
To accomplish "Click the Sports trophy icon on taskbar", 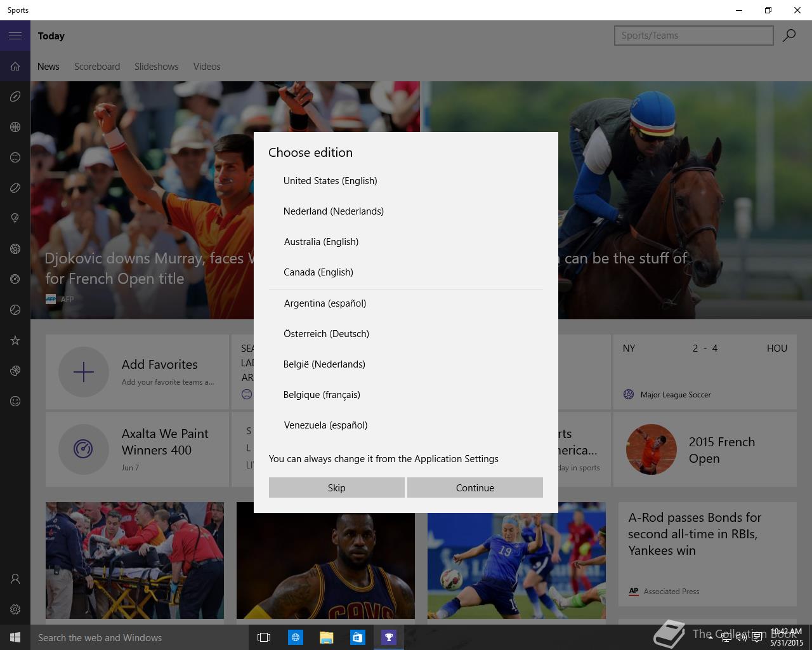I will click(388, 637).
